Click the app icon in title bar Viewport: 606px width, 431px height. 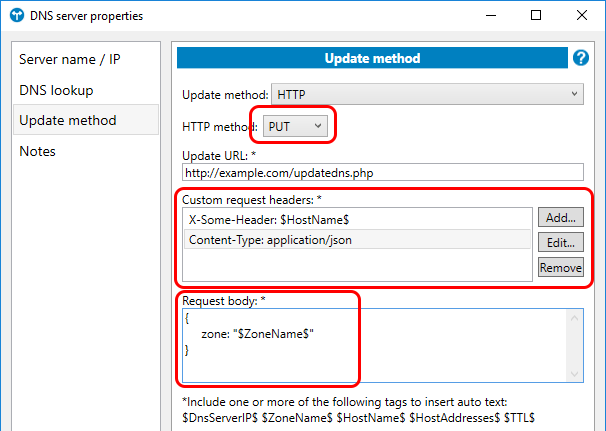click(x=17, y=16)
